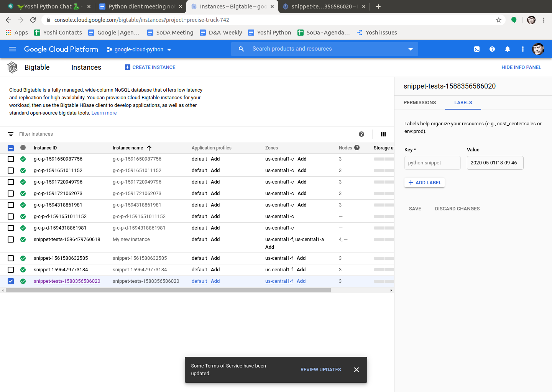Select checkbox for g-c-p-1591650987756
This screenshot has width=552, height=392.
coord(11,159)
